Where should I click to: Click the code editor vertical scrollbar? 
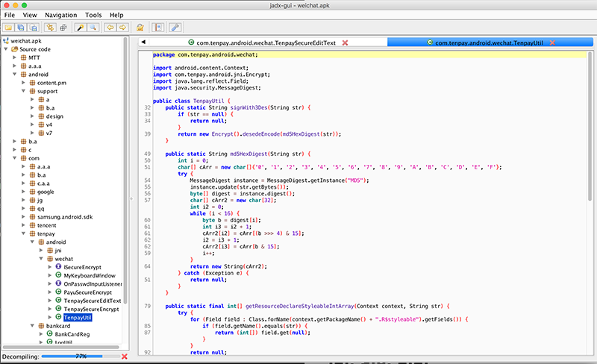pyautogui.click(x=590, y=127)
